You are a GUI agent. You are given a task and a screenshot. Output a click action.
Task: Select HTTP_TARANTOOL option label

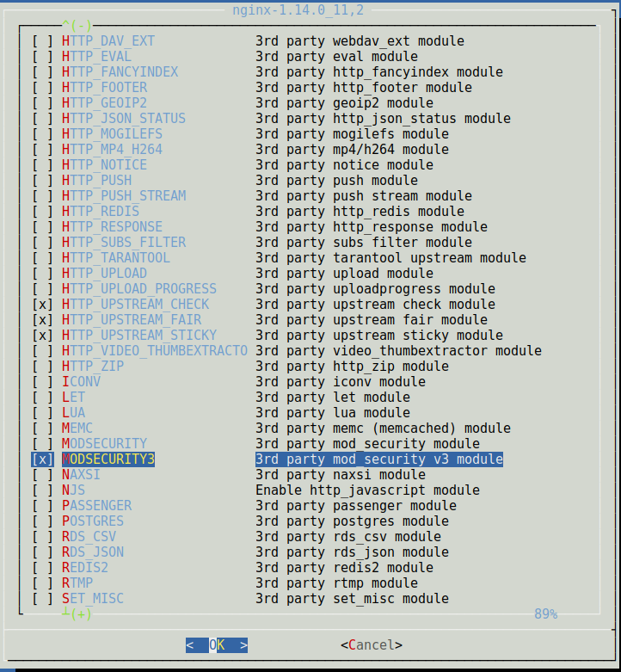point(116,258)
